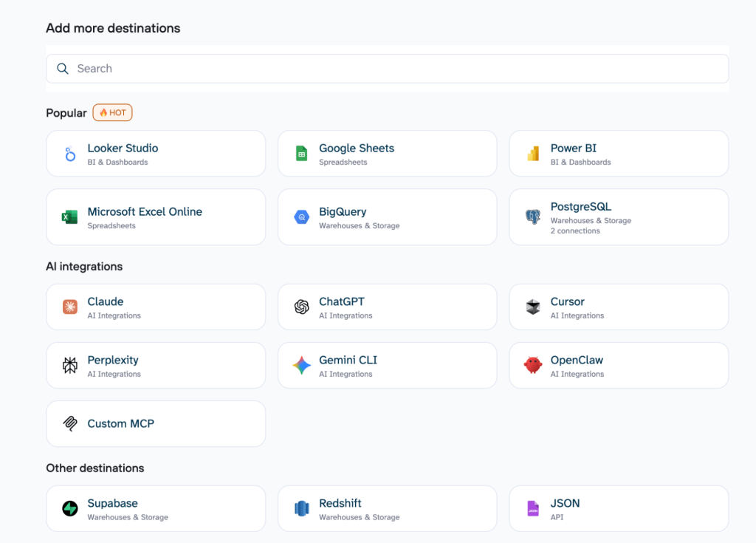Choose Supabase destination title

tap(113, 503)
